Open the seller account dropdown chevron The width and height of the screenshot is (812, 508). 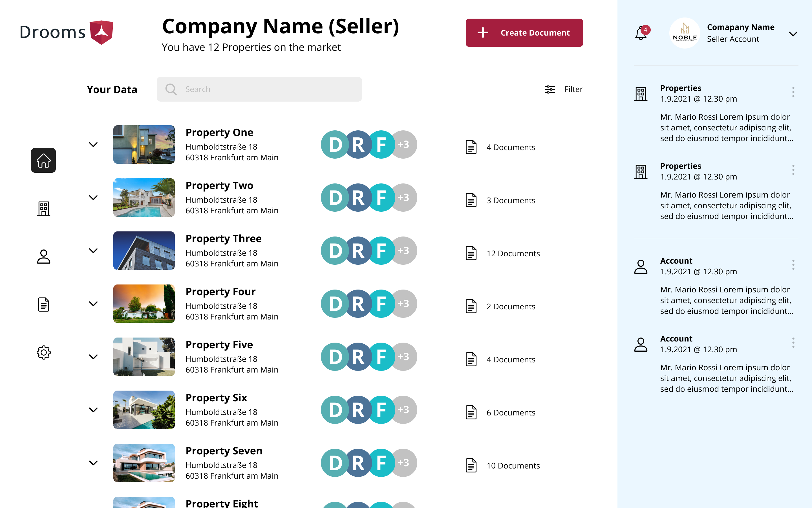(x=793, y=34)
